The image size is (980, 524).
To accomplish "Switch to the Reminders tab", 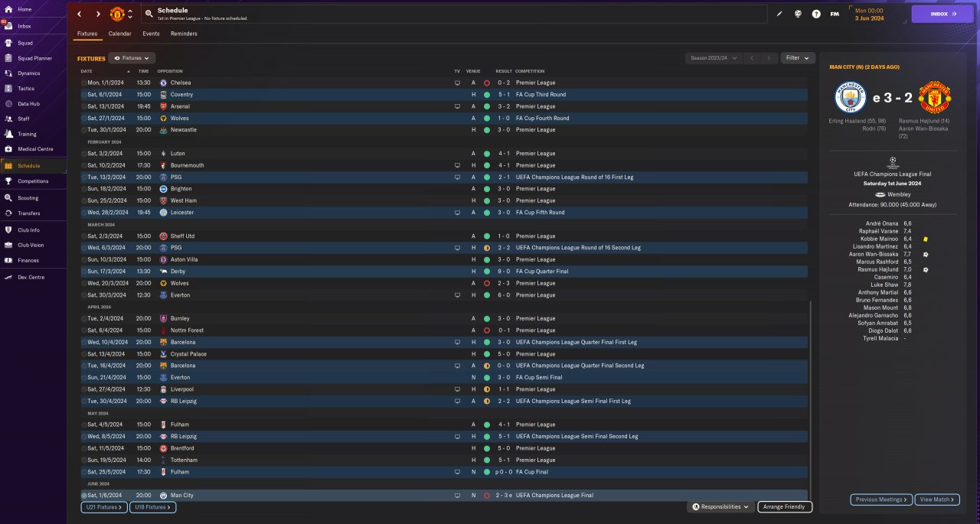I will (184, 34).
